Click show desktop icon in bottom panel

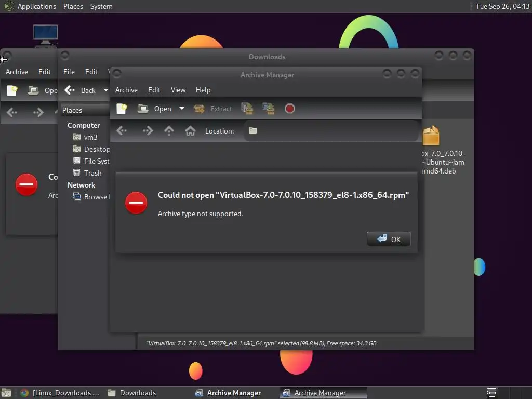tap(6, 393)
